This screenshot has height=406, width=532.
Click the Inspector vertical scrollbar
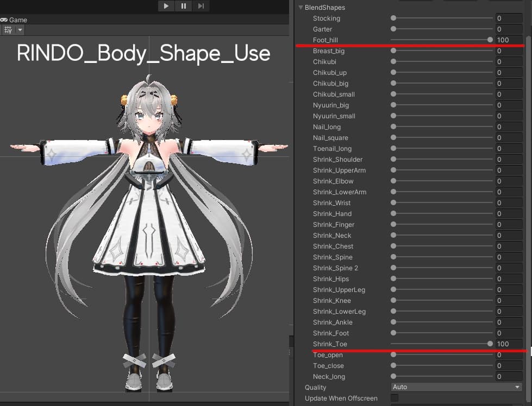[x=528, y=163]
